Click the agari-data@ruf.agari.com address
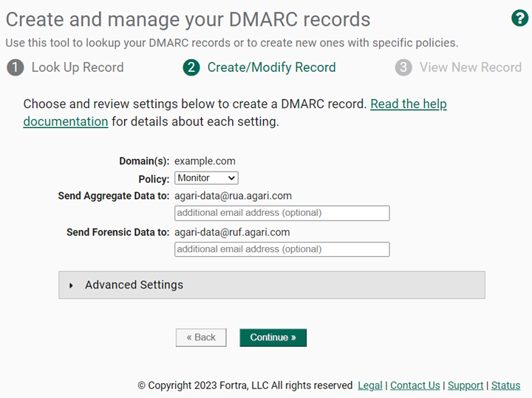Image resolution: width=532 pixels, height=398 pixels. click(x=232, y=232)
